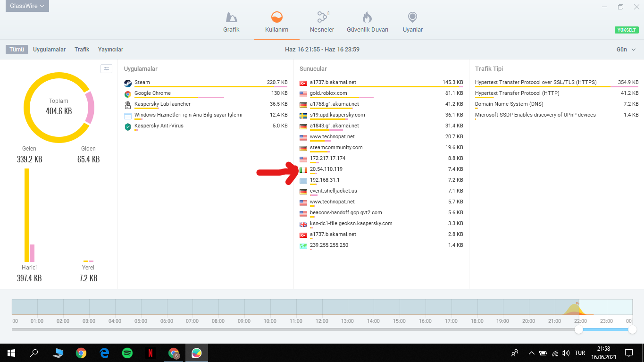The image size is (644, 362).
Task: Click the Windows Hizmetleri host process icon
Action: pyautogui.click(x=128, y=116)
